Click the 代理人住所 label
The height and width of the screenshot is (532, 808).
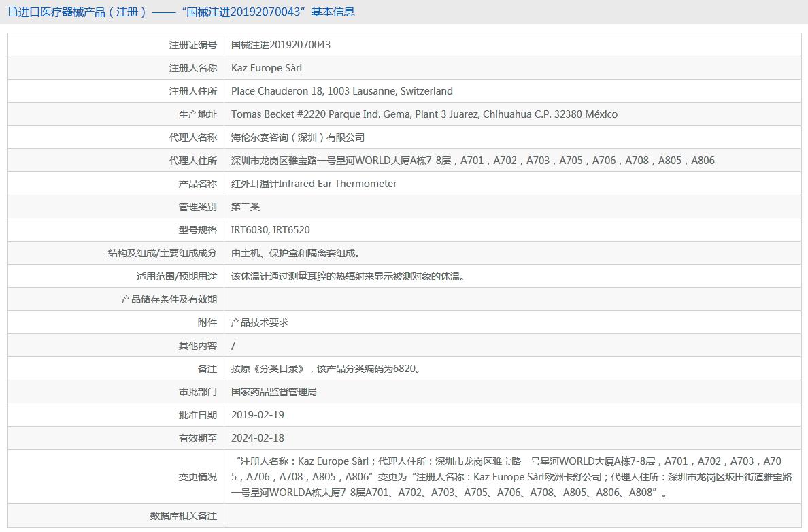(192, 161)
